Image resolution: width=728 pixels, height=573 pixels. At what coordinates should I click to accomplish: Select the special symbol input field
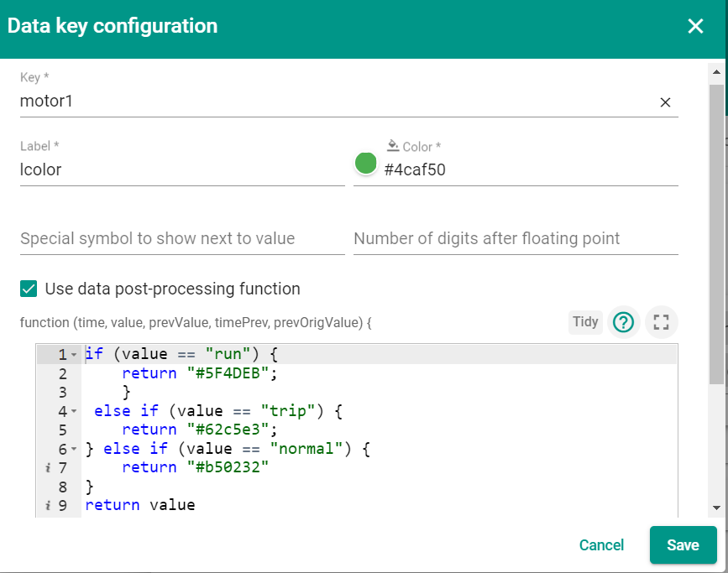[168, 238]
